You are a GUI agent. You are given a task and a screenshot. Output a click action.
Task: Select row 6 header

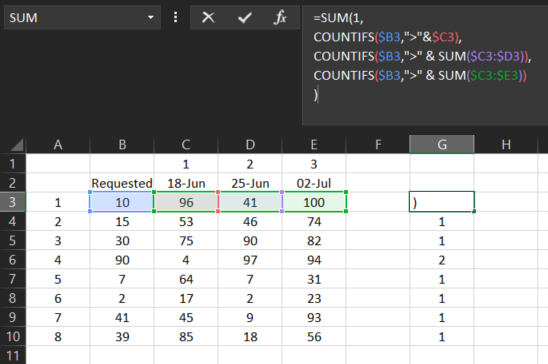click(x=13, y=260)
